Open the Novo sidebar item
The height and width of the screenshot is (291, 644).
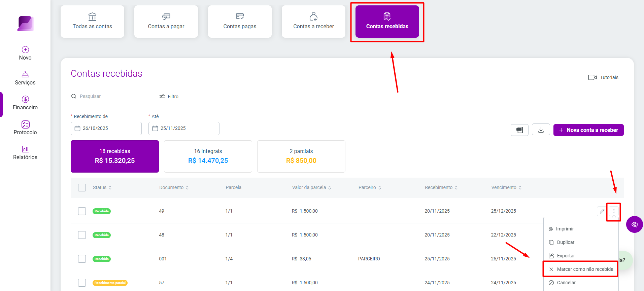point(25,53)
